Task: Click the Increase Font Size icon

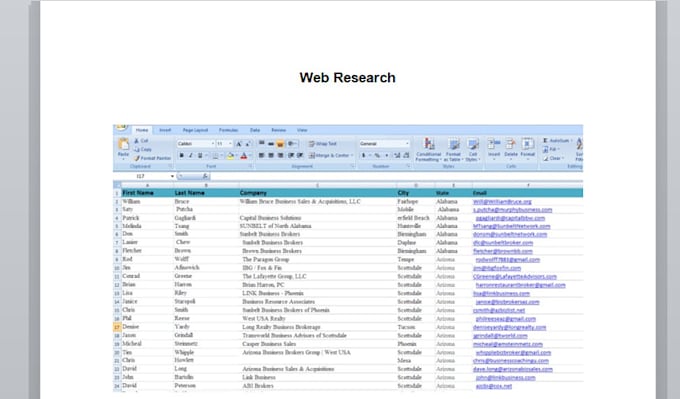Action: tap(239, 144)
